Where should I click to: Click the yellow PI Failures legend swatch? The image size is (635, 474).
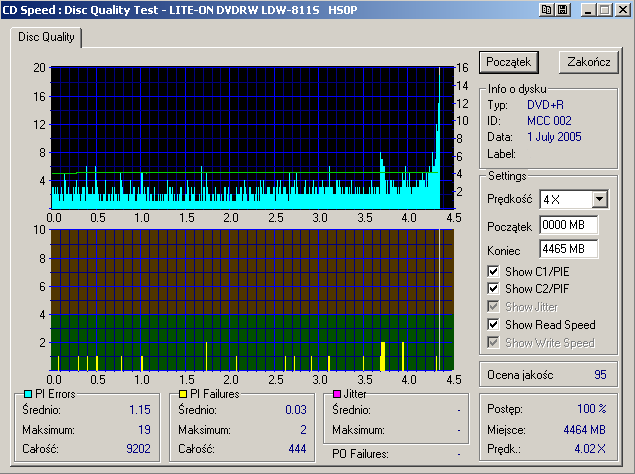tap(183, 394)
